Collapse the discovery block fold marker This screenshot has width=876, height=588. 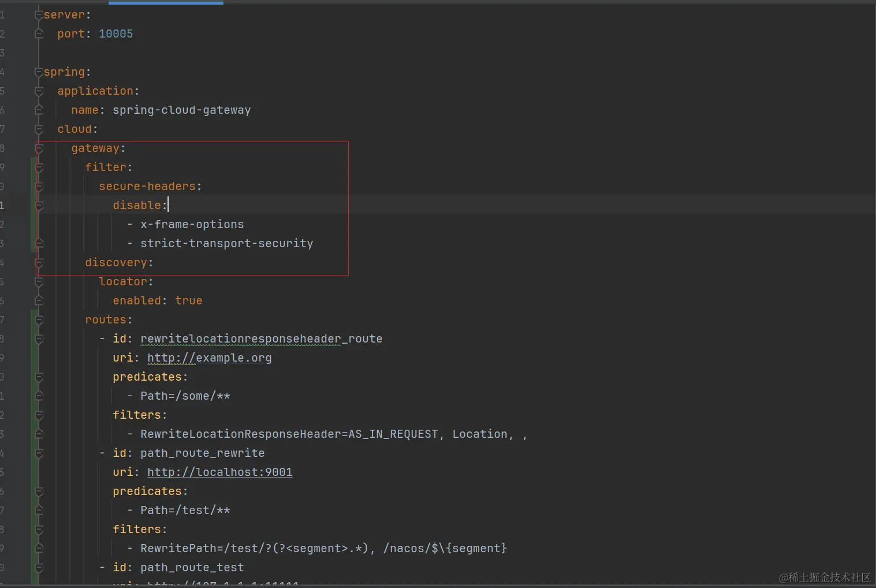[39, 263]
